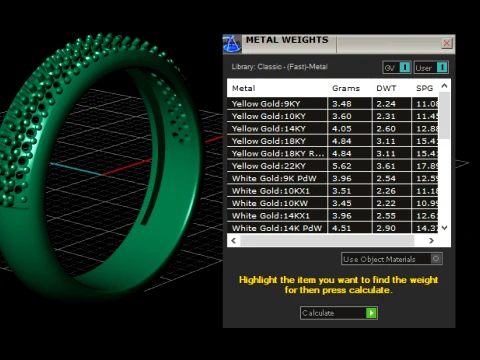Click the horizontal scroll right arrow
This screenshot has width=480, height=360.
click(431, 240)
